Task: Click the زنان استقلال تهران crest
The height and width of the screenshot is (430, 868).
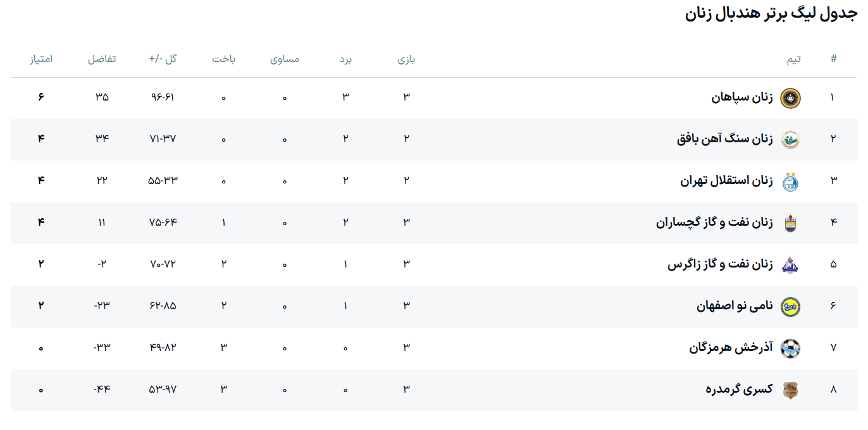Action: click(790, 181)
